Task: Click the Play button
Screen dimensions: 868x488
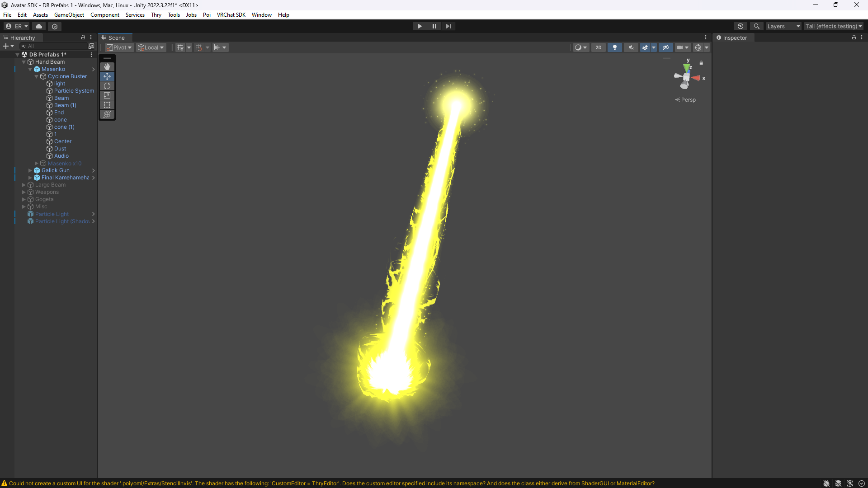Action: 420,26
